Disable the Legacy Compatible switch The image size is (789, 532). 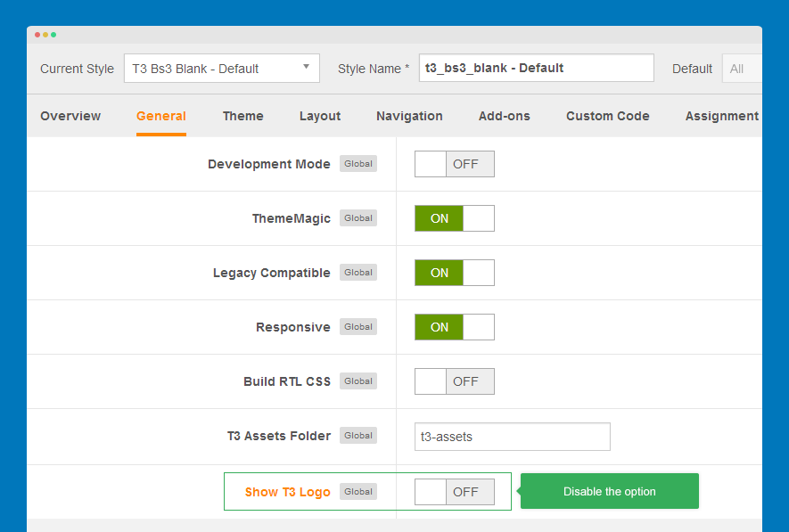click(454, 273)
